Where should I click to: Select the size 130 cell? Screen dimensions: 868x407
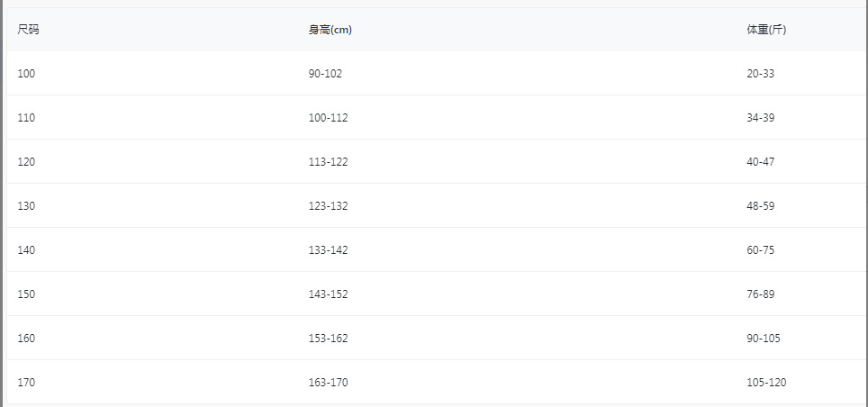(26, 206)
